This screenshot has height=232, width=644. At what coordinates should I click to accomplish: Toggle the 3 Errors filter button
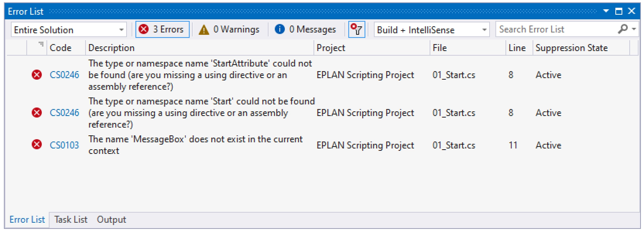point(162,29)
